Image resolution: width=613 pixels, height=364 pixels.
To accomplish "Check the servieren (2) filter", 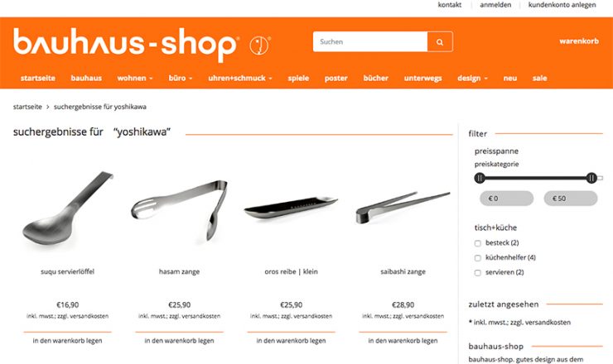I will pyautogui.click(x=477, y=273).
